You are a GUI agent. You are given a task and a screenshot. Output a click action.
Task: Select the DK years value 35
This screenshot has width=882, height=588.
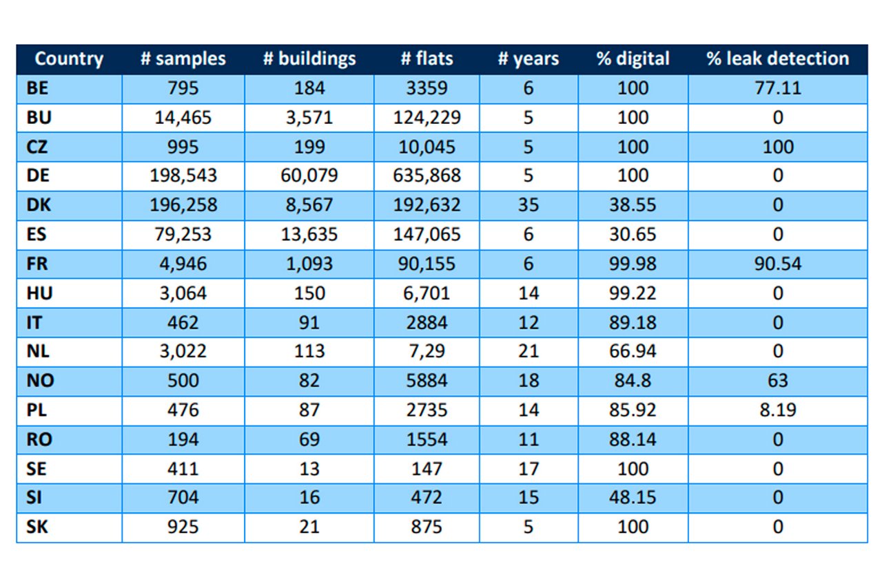coord(528,205)
